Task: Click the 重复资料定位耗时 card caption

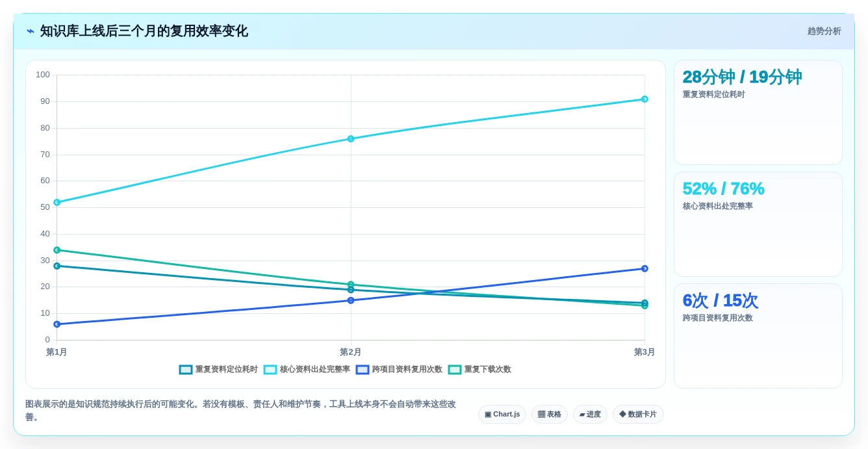Action: (713, 94)
